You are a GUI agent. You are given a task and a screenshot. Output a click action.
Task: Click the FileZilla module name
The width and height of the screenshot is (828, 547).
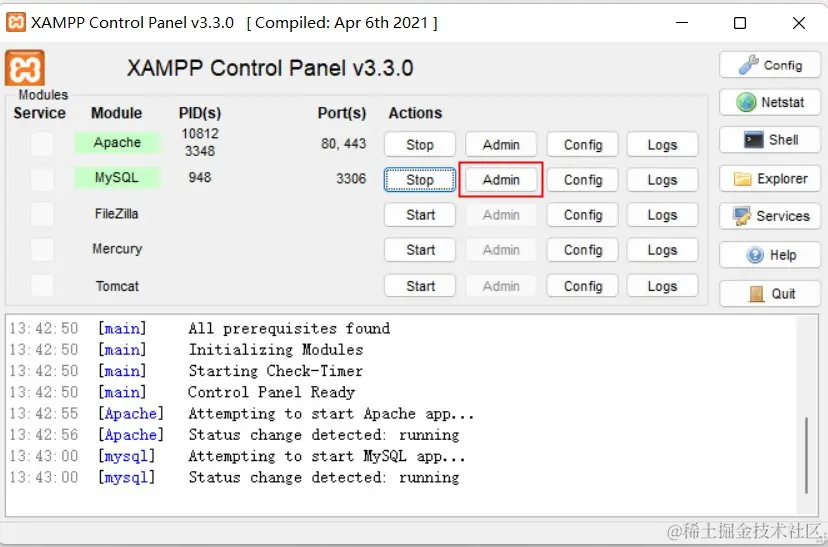coord(117,213)
